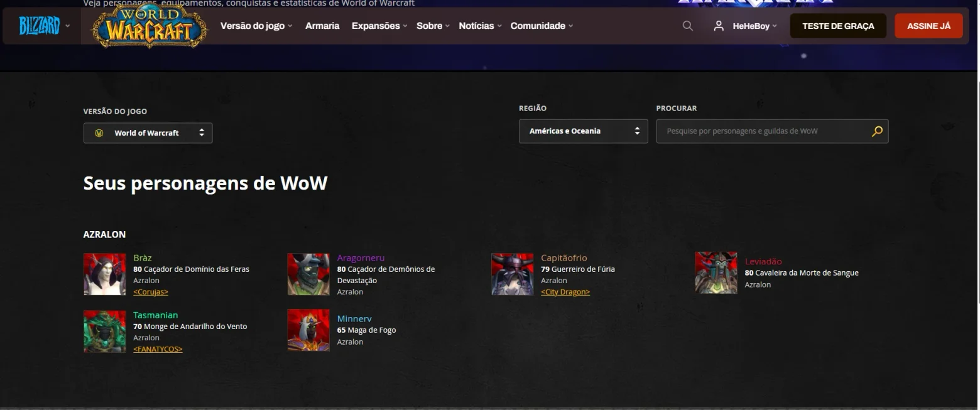Open <Corujas> guild link
980x410 pixels.
coord(151,292)
